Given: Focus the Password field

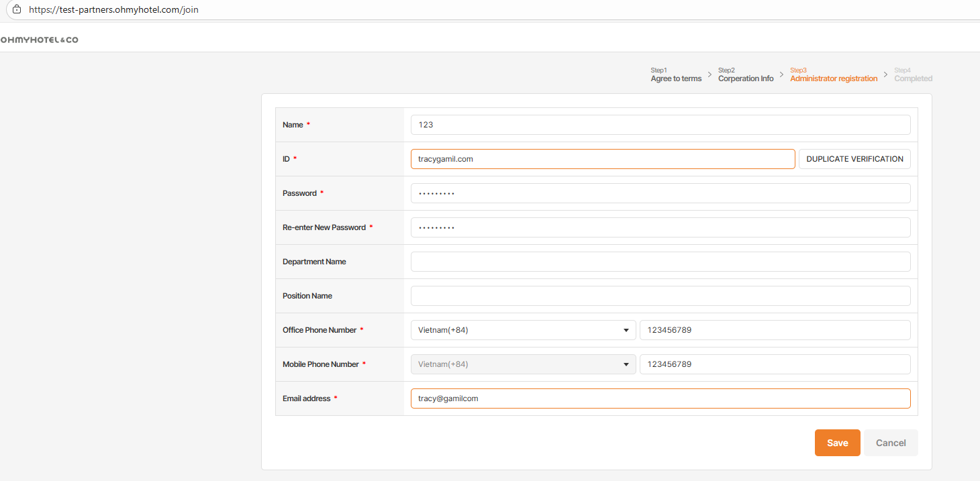Looking at the screenshot, I should (660, 193).
